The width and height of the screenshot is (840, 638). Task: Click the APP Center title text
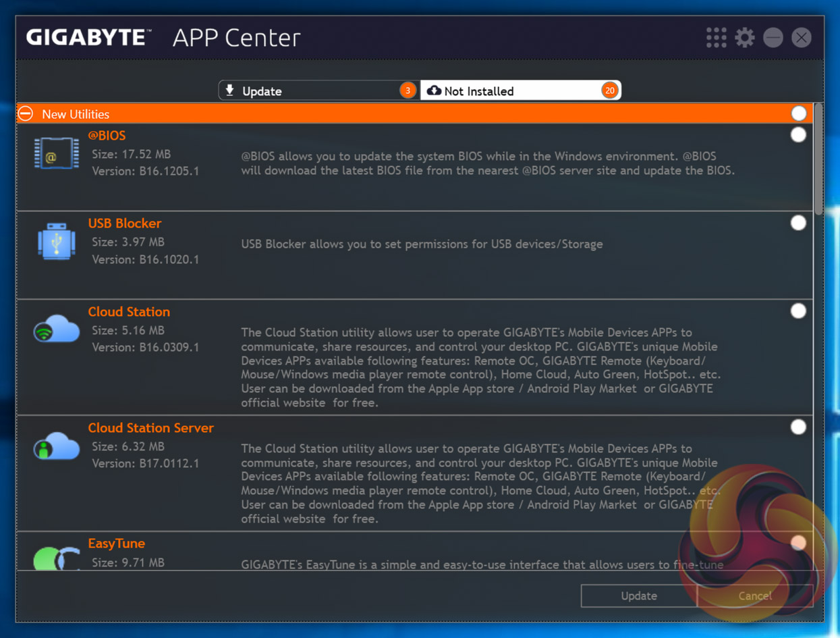coord(237,38)
